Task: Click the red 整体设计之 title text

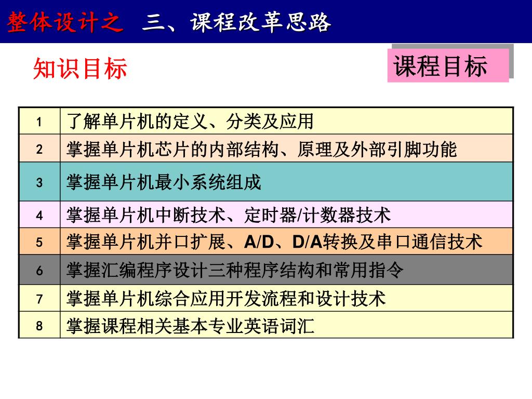Action: pos(65,22)
